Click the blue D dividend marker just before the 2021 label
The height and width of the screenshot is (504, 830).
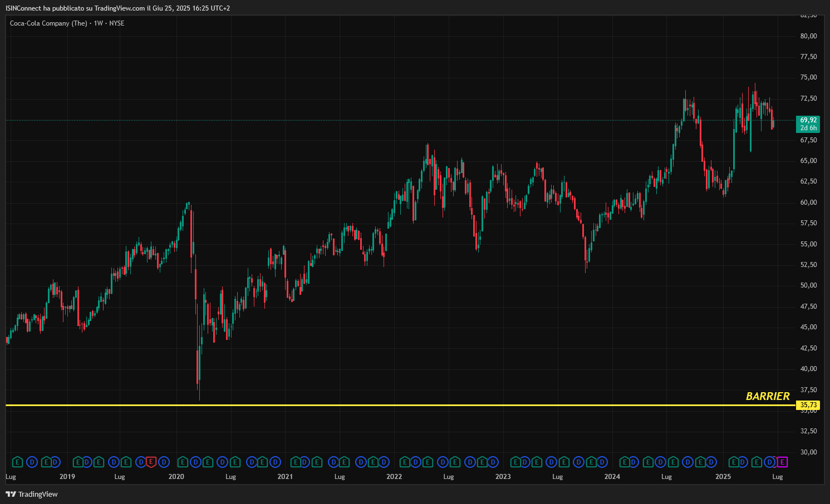click(x=275, y=462)
